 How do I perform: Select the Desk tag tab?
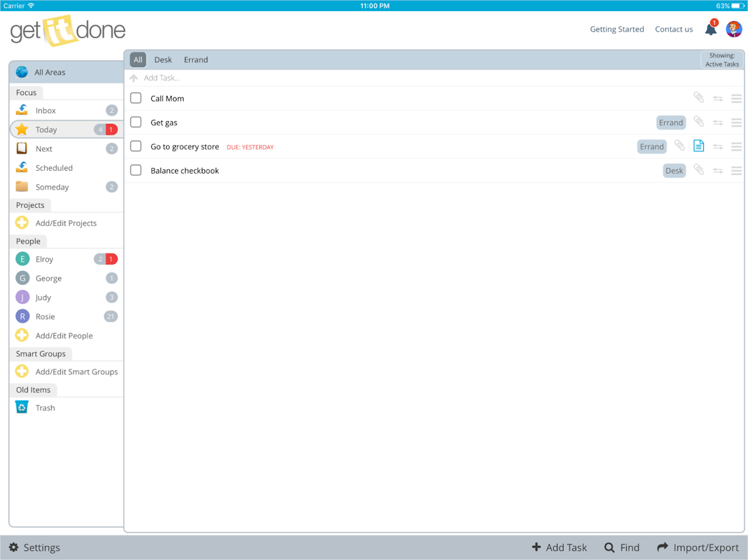(163, 59)
